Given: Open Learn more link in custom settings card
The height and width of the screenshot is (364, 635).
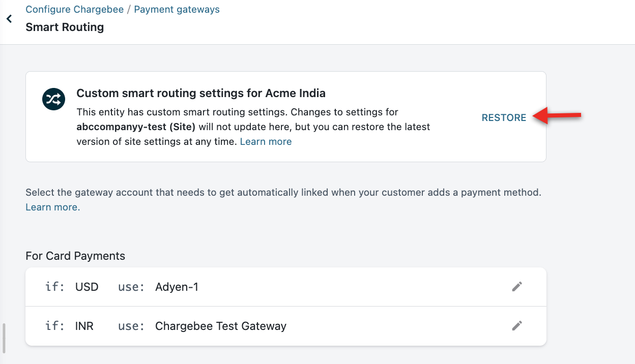Looking at the screenshot, I should (266, 142).
